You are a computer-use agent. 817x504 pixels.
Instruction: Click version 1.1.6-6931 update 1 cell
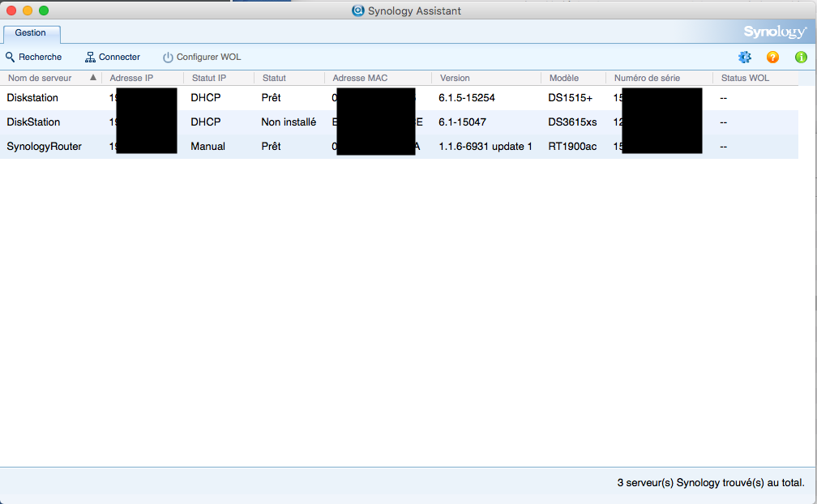pos(485,147)
